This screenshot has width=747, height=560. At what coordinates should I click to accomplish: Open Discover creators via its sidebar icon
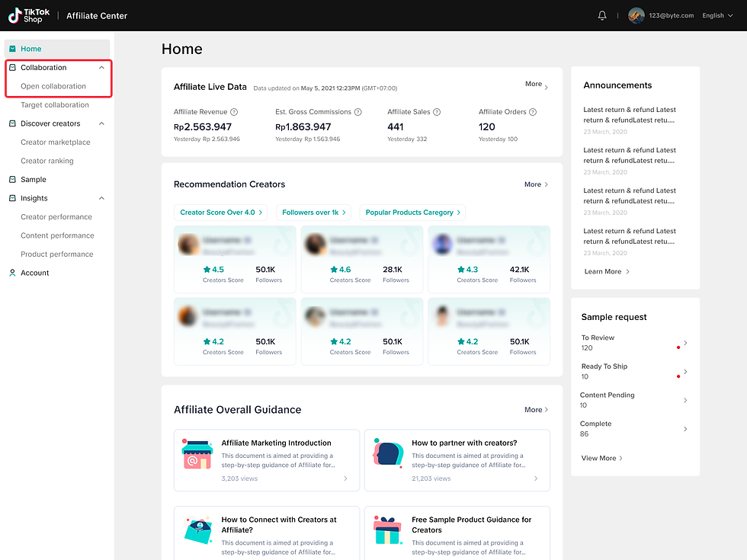click(14, 123)
